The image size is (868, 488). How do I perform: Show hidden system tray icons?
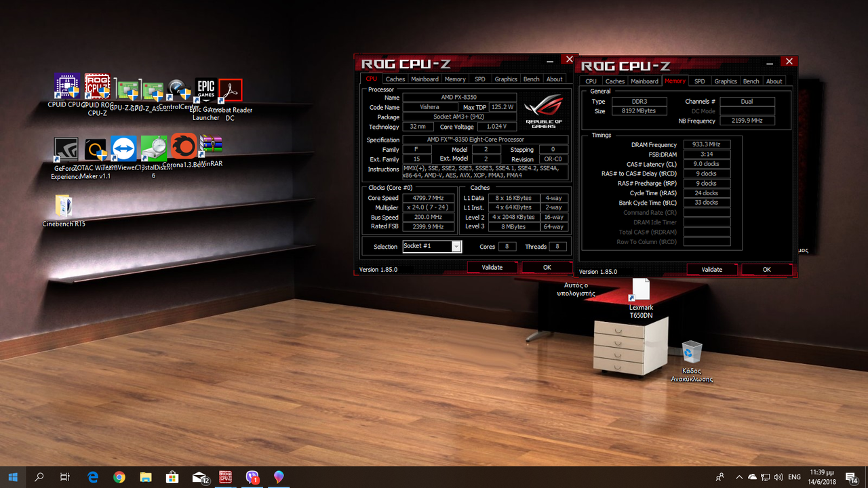738,477
